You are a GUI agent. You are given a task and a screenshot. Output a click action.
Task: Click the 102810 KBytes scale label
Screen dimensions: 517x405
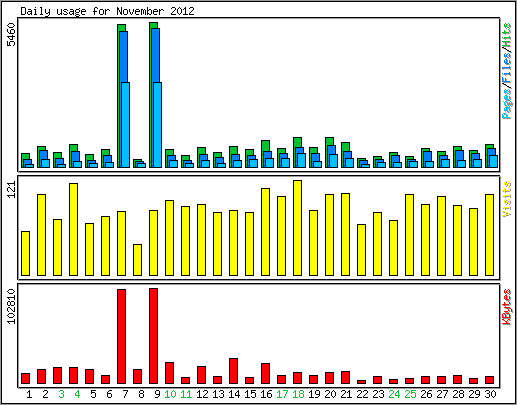coord(11,306)
